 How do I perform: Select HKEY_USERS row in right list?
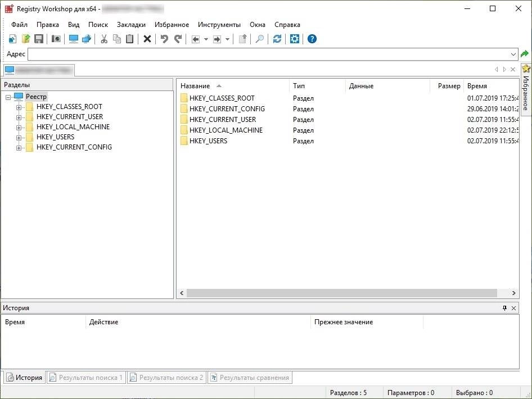click(348, 140)
